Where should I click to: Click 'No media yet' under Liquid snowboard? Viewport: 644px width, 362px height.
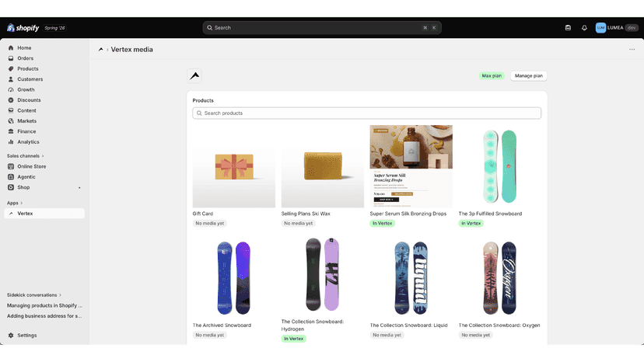pyautogui.click(x=387, y=335)
